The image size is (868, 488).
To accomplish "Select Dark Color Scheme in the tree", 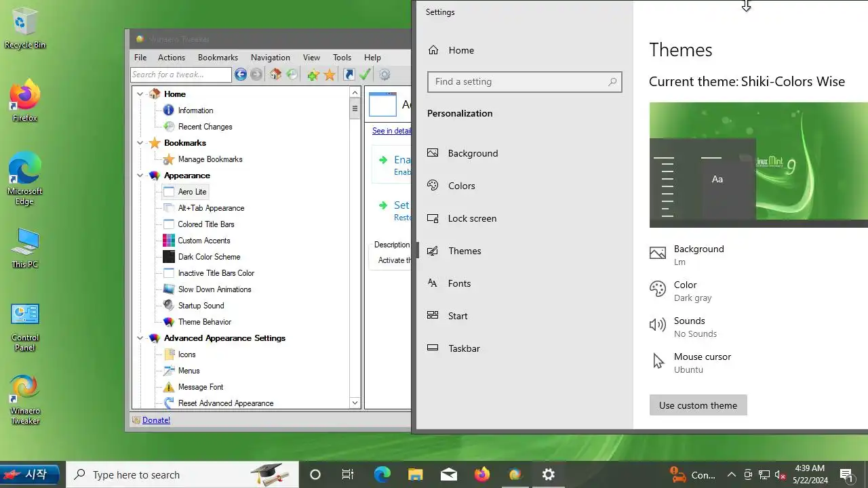I will click(x=209, y=257).
